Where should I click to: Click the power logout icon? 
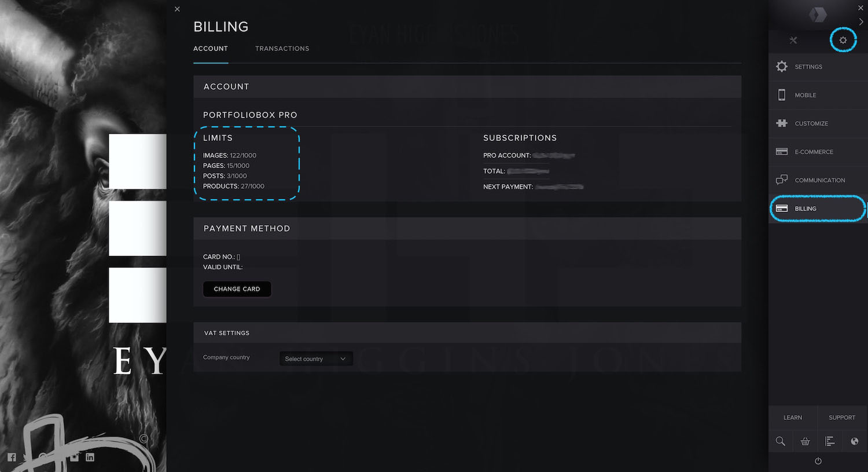pos(818,461)
